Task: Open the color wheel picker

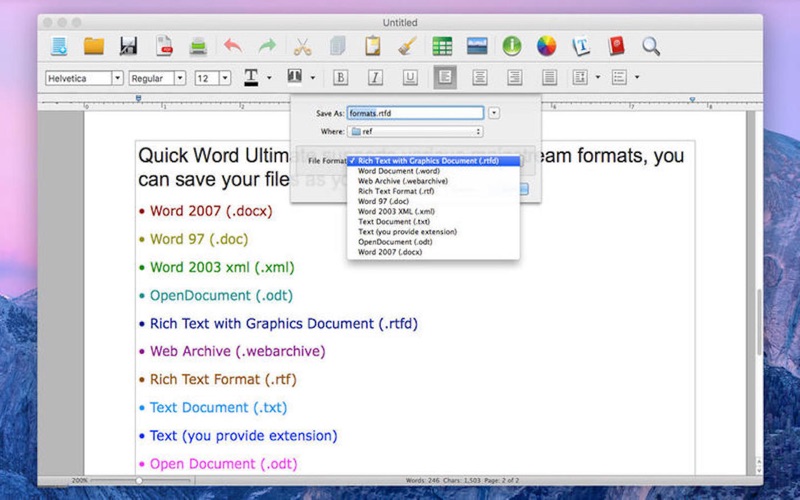Action: click(546, 46)
